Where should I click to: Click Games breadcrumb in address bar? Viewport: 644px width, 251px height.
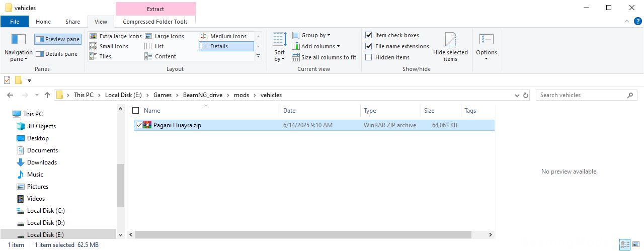click(163, 95)
